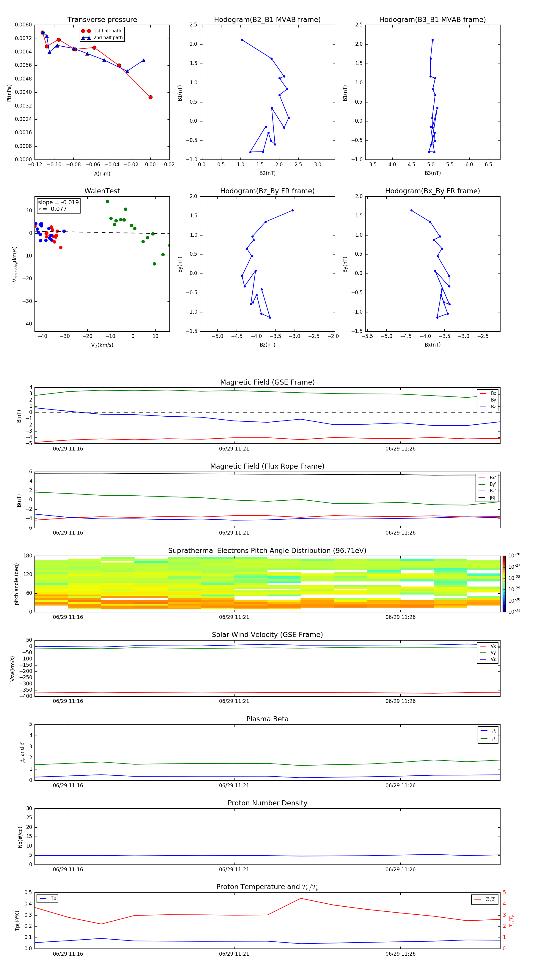The image size is (535, 980).
Task: Select the "Vy" legend entry
Action: pos(488,653)
